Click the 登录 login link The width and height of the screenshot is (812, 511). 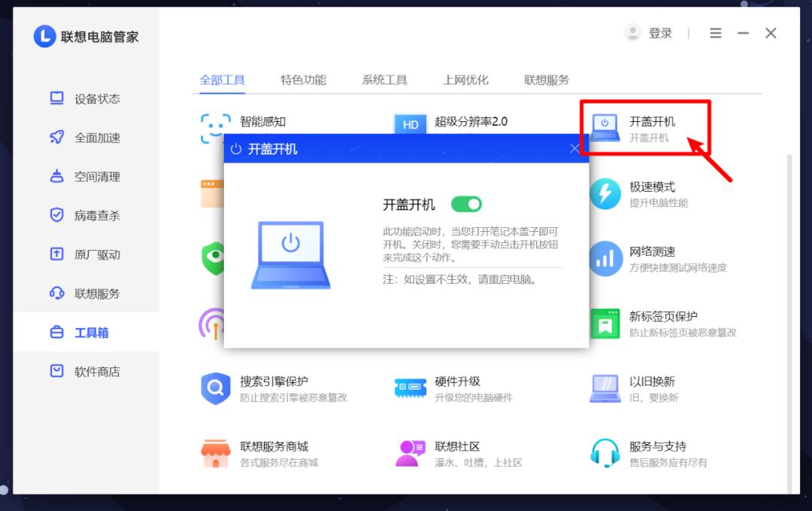coord(659,32)
